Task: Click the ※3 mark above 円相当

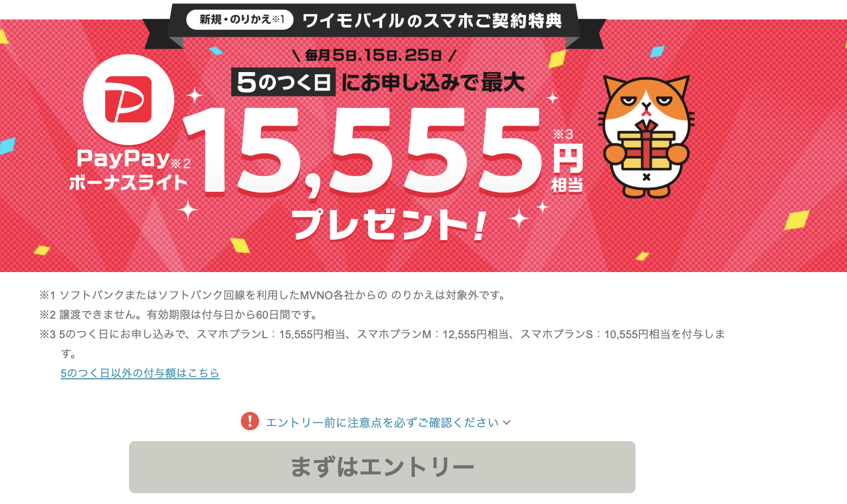Action: (x=563, y=134)
